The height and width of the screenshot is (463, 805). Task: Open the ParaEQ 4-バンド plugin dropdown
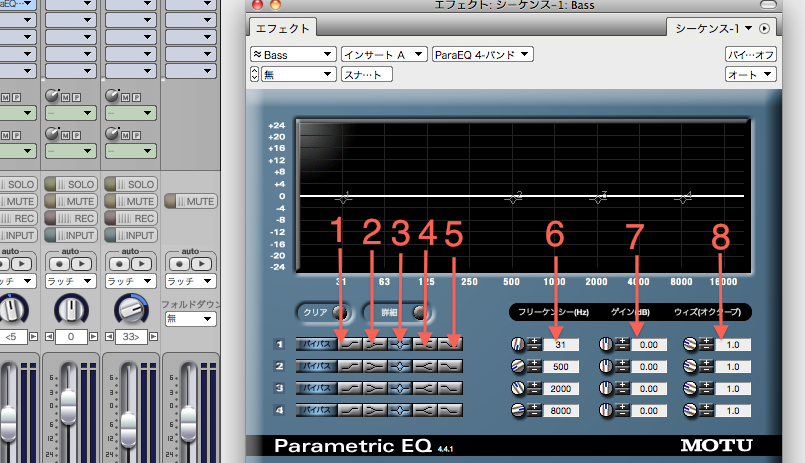[483, 54]
